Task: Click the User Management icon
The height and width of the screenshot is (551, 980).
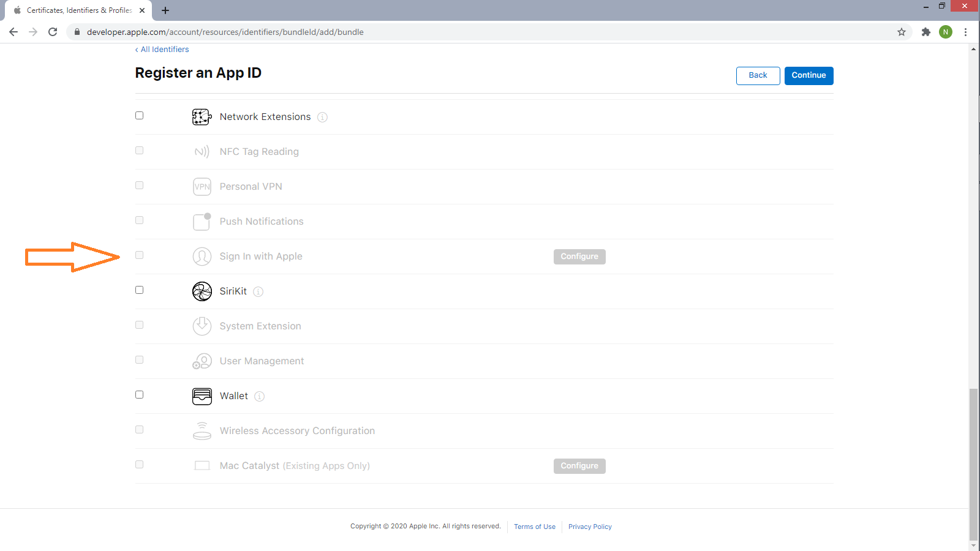Action: pyautogui.click(x=202, y=361)
